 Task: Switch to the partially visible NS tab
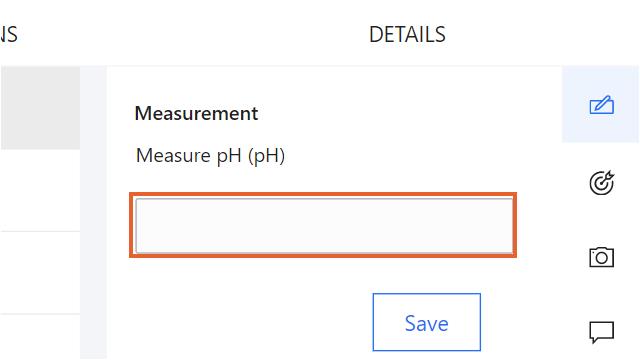click(9, 34)
